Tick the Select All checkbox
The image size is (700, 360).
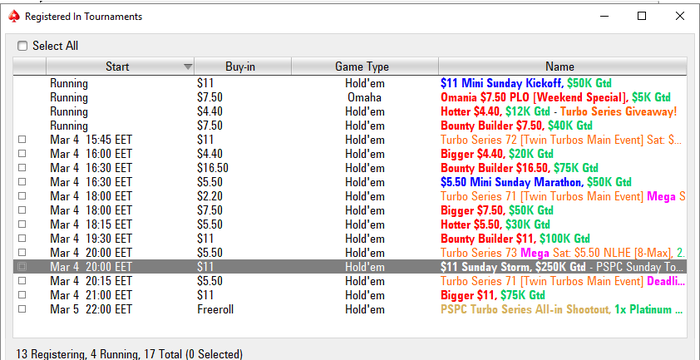tap(22, 46)
